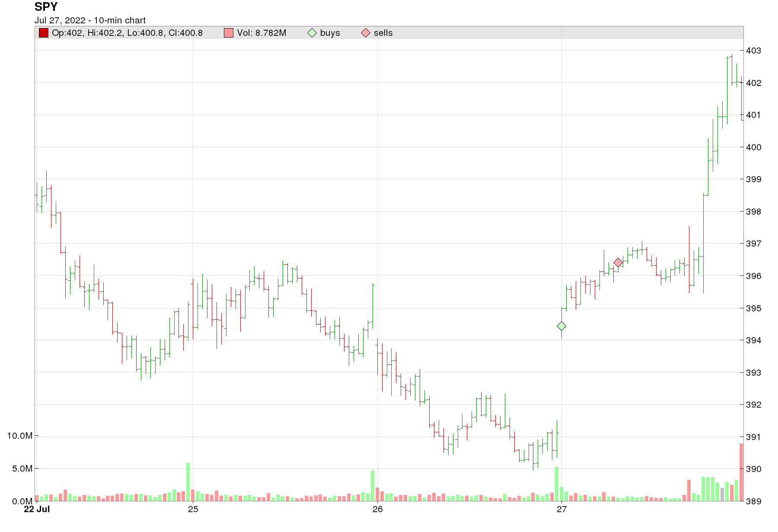Click the "Vol: 8.782M" legend label
Image resolution: width=778 pixels, height=532 pixels.
point(261,33)
